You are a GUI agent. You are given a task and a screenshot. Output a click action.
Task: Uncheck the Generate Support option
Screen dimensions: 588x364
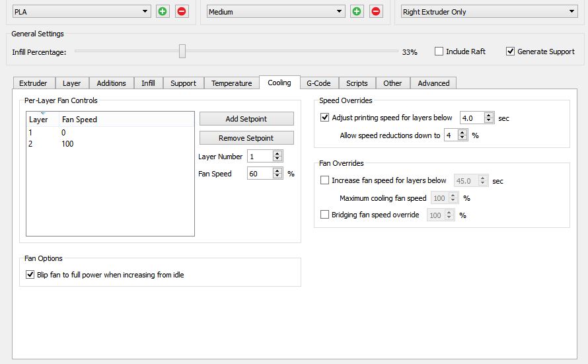[510, 52]
